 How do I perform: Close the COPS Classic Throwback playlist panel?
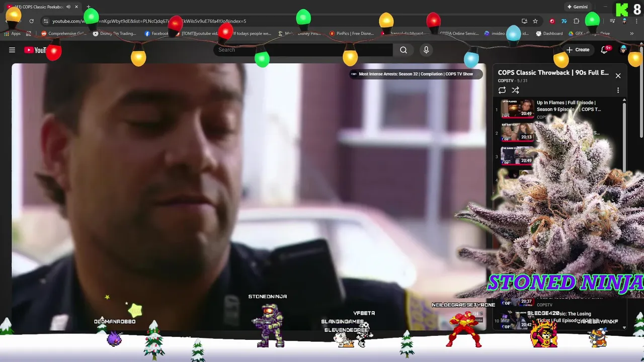coord(618,76)
